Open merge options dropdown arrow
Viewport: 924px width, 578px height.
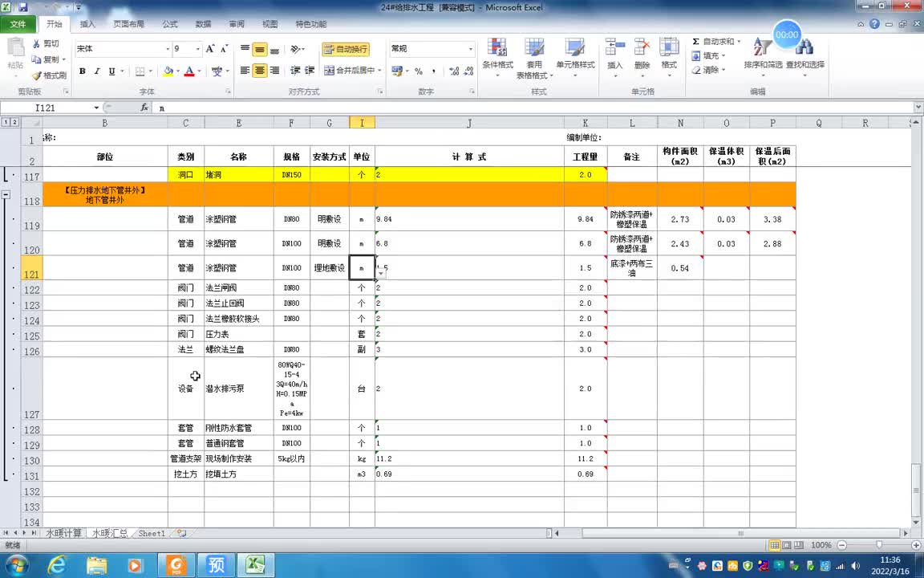(380, 71)
